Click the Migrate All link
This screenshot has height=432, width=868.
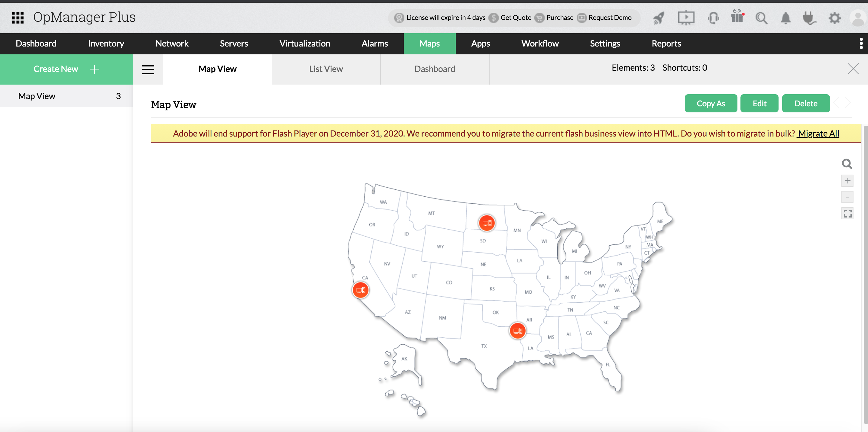click(x=818, y=134)
